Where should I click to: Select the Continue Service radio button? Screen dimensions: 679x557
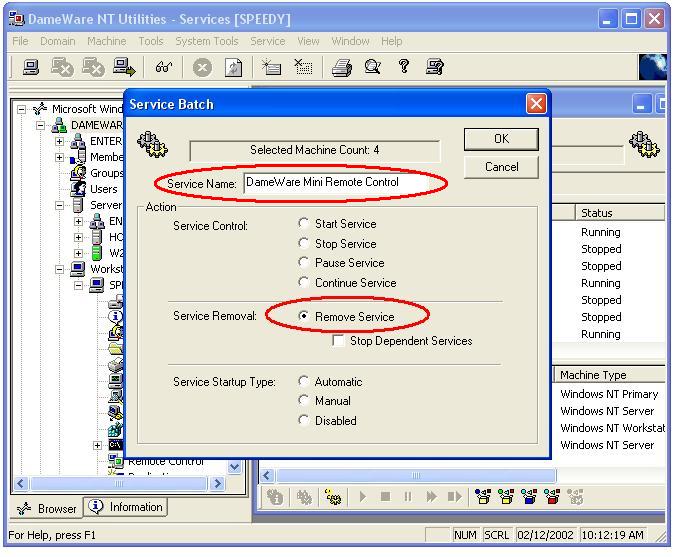click(304, 282)
